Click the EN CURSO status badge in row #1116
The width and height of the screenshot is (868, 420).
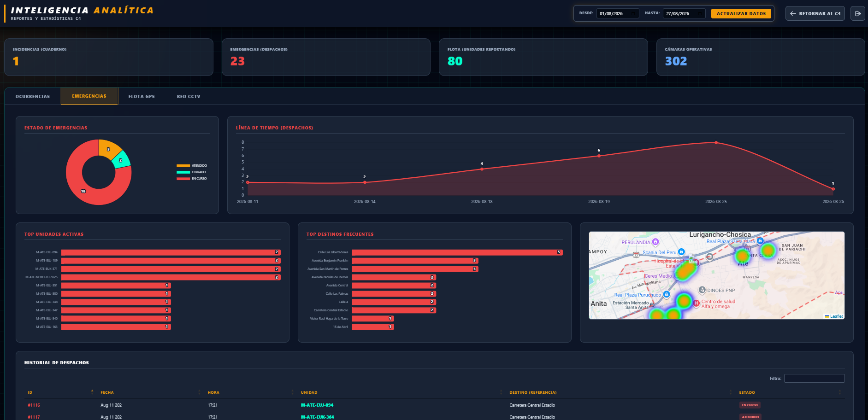point(750,405)
